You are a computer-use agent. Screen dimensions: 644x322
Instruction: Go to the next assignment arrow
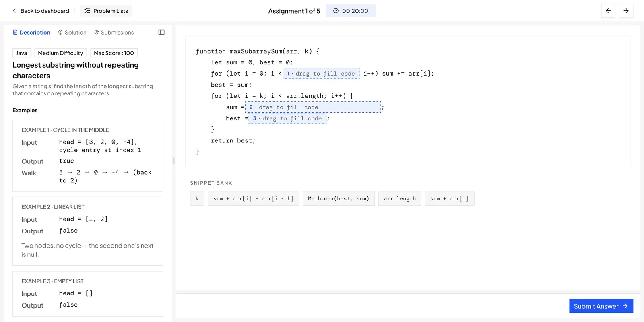tap(626, 11)
